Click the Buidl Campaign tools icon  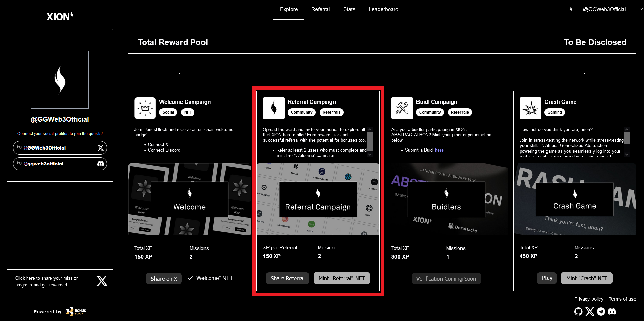(402, 108)
